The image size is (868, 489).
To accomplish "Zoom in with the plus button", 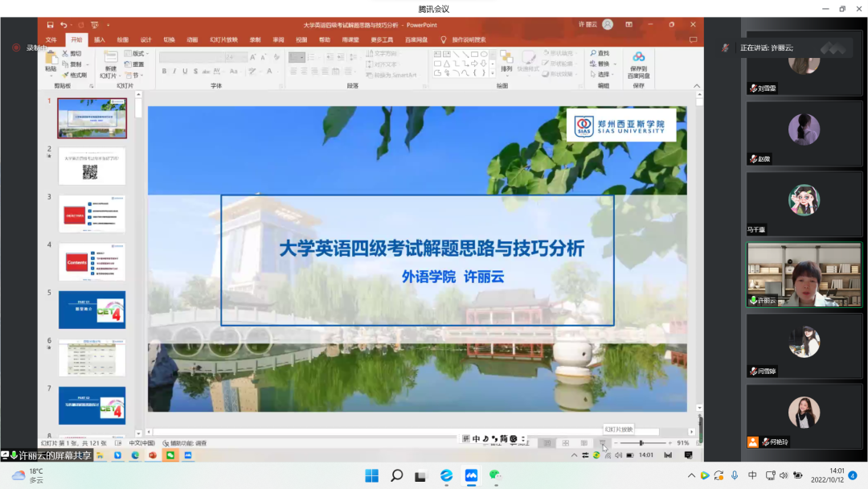I will click(669, 443).
